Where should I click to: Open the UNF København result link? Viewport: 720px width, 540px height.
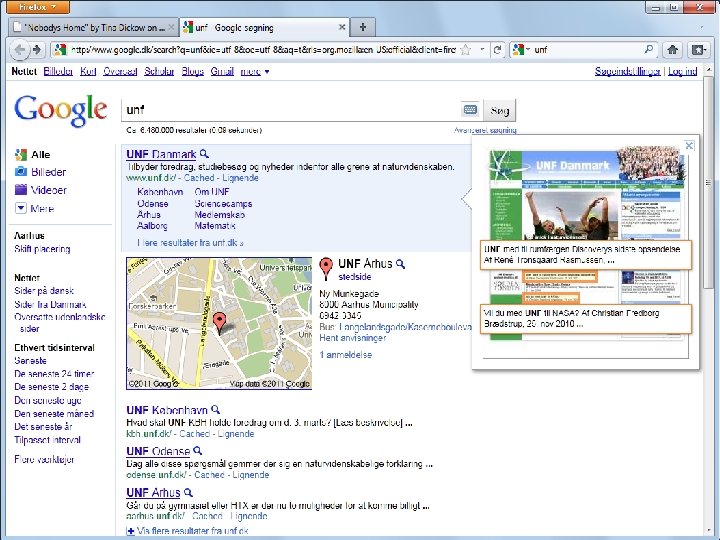(167, 410)
